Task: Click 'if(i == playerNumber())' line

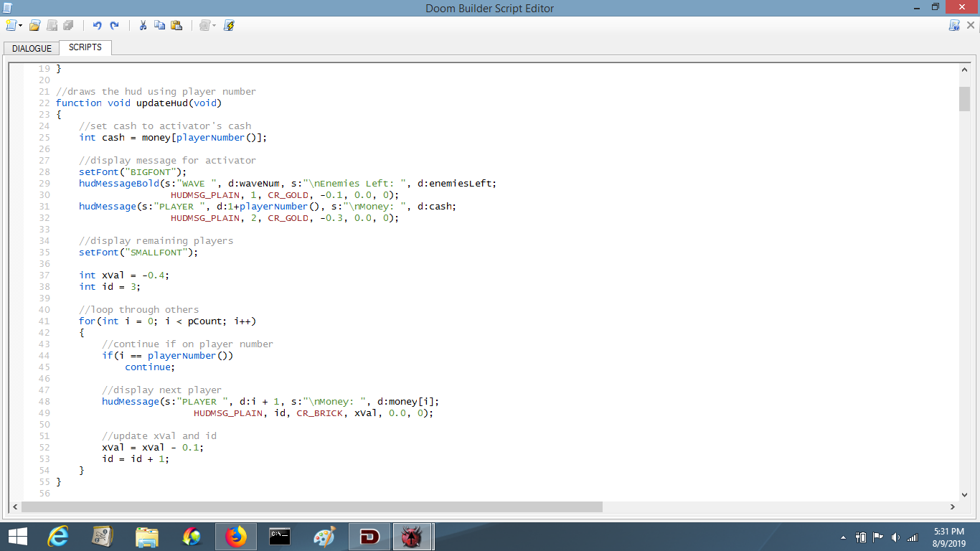Action: click(167, 355)
